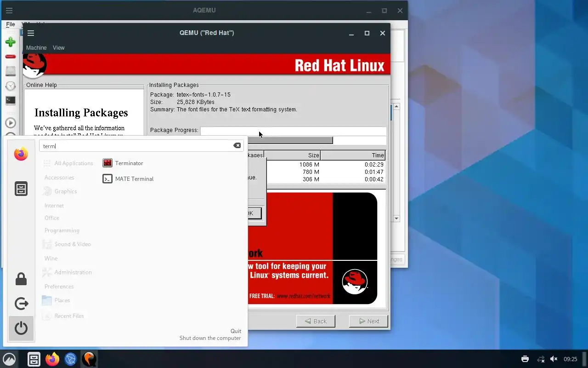Open the File menu in AQEMU

[x=11, y=24]
